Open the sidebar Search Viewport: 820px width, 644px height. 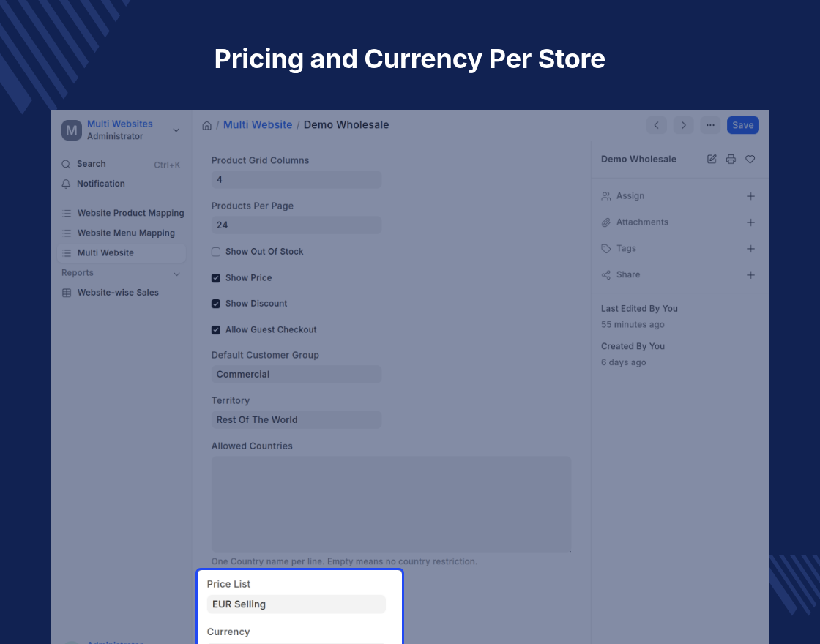122,164
